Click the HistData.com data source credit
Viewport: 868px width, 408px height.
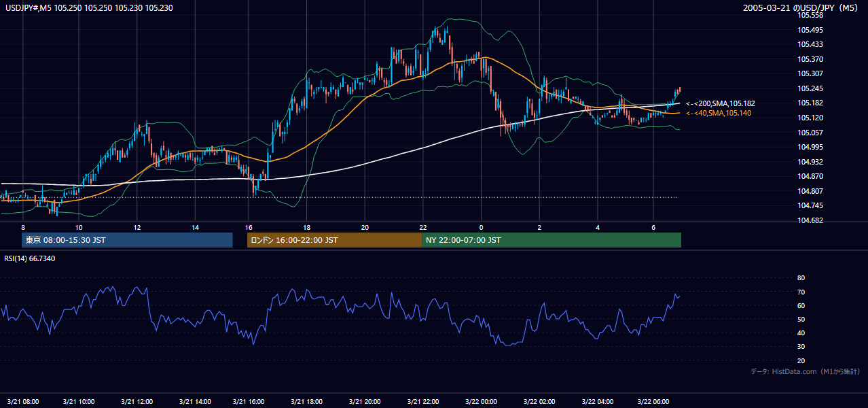806,371
